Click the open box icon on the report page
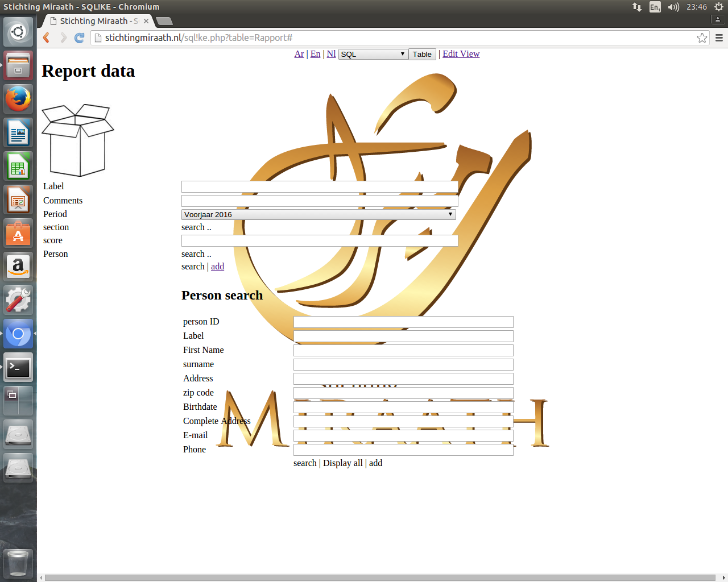This screenshot has width=728, height=582. pyautogui.click(x=77, y=139)
